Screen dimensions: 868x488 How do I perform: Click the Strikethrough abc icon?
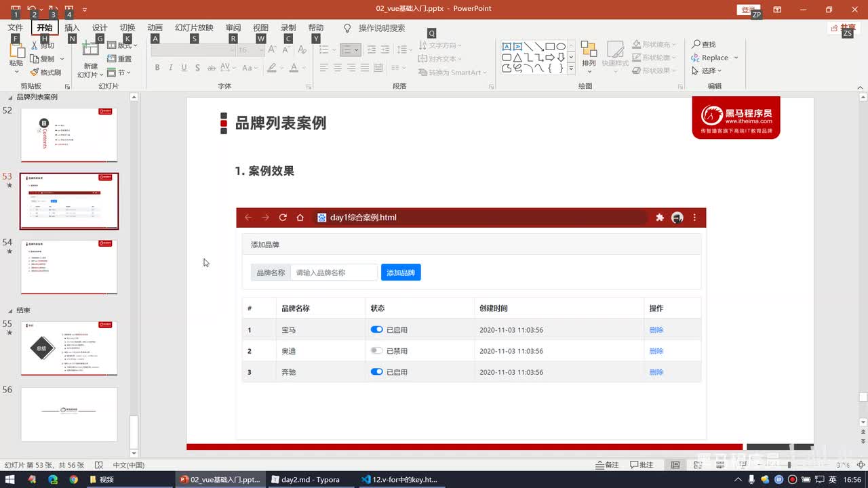point(212,68)
